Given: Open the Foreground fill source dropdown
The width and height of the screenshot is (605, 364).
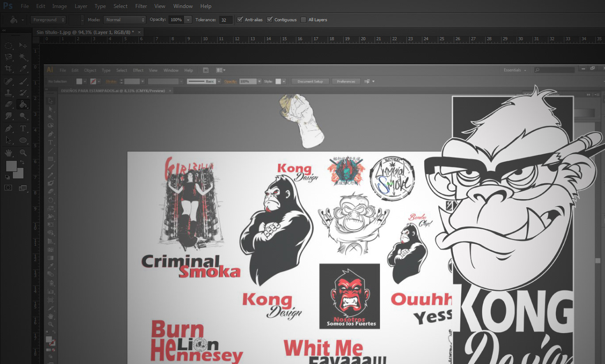Looking at the screenshot, I should (48, 20).
